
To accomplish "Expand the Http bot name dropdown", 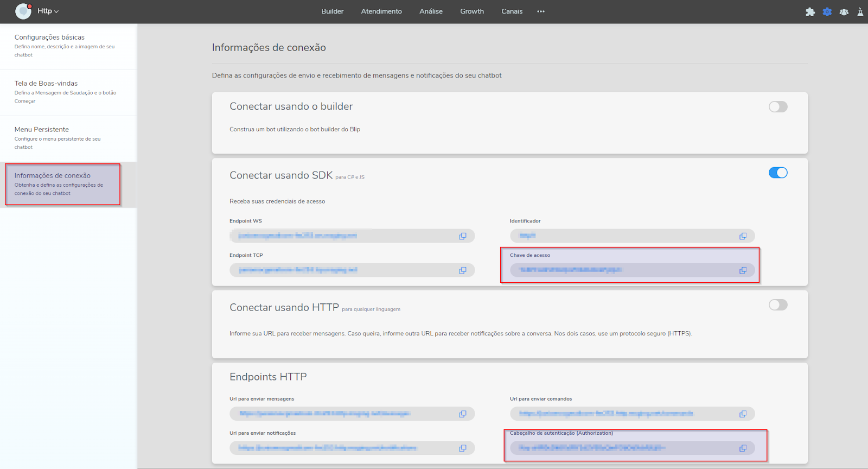I will click(x=48, y=11).
